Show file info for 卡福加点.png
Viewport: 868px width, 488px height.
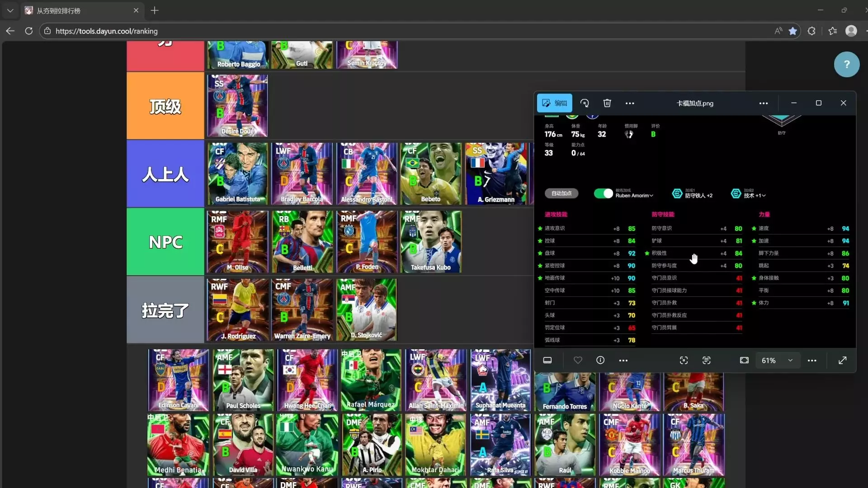coord(600,360)
